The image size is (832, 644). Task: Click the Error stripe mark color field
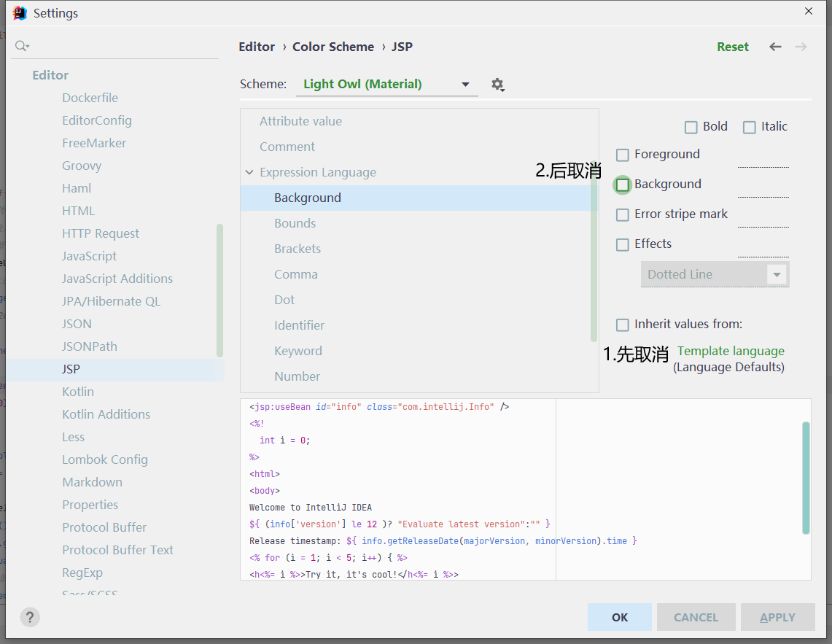pyautogui.click(x=763, y=217)
